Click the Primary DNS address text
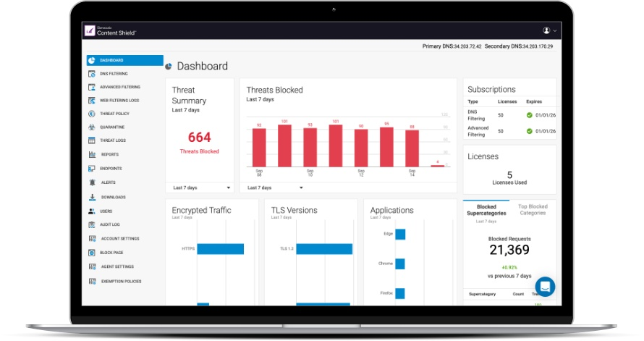This screenshot has height=341, width=644. click(x=452, y=46)
